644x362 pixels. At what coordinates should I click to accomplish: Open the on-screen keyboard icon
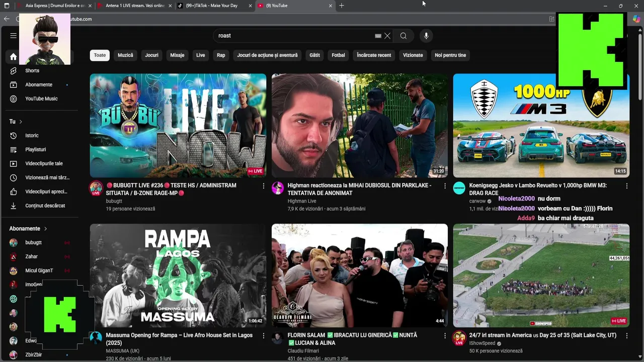pyautogui.click(x=378, y=36)
